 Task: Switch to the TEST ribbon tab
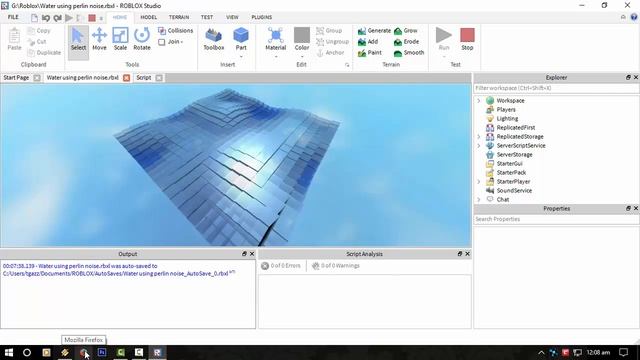(x=207, y=17)
